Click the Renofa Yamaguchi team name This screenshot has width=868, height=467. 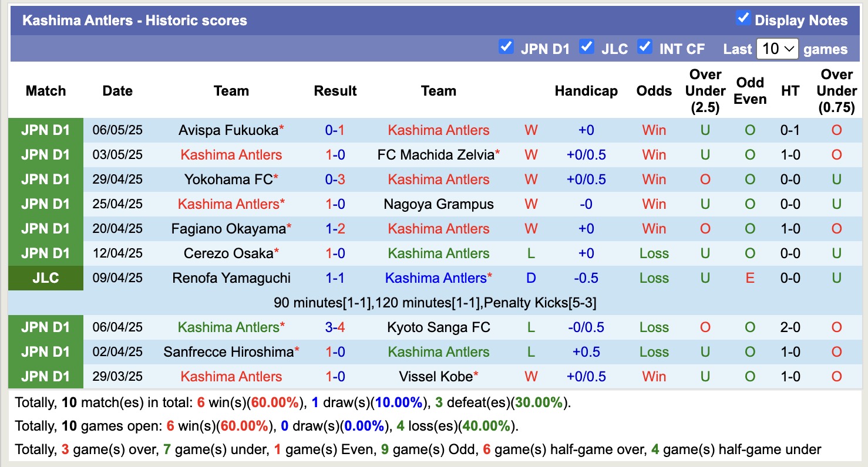pos(231,278)
